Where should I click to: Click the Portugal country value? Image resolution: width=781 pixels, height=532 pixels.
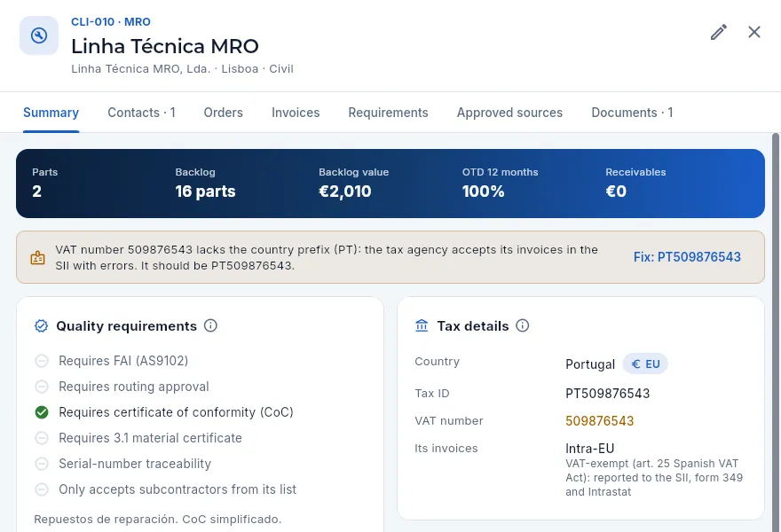tap(589, 364)
